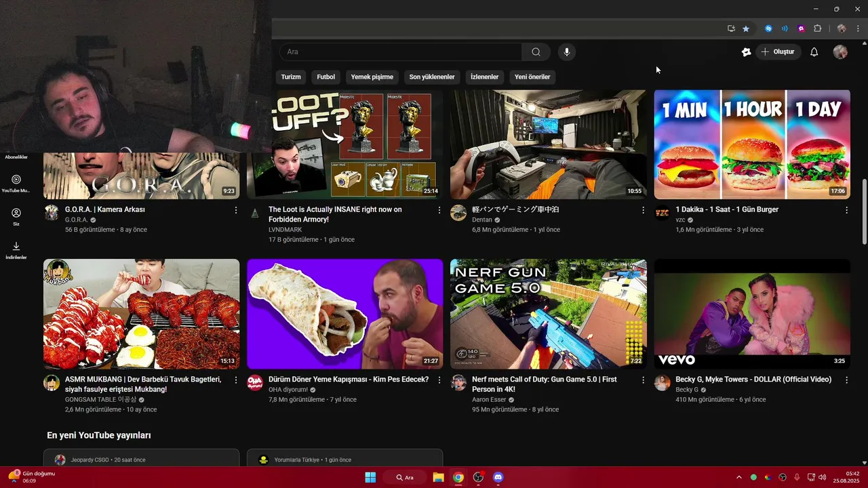Open the LVNDMARK channel name

[285, 230]
